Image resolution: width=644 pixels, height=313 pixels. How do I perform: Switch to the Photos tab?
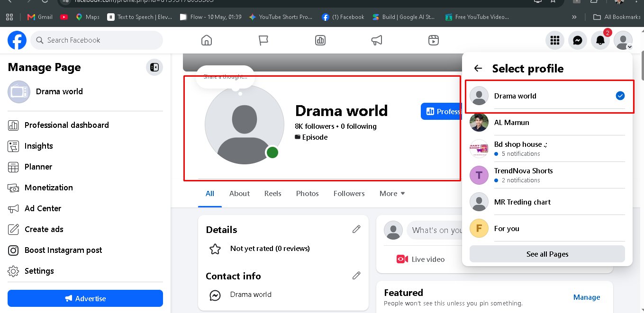[308, 193]
